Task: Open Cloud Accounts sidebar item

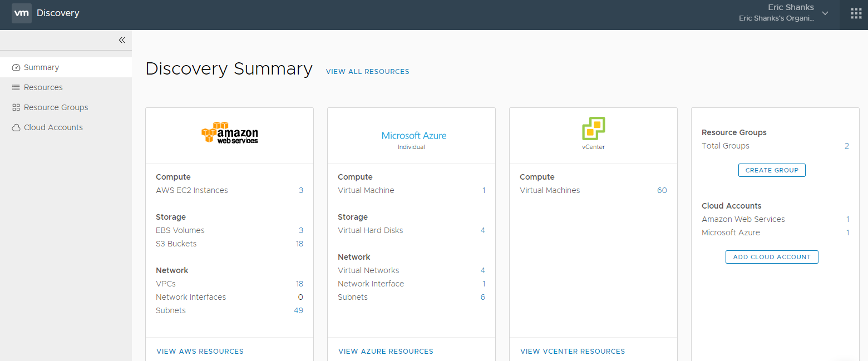Action: [x=53, y=127]
